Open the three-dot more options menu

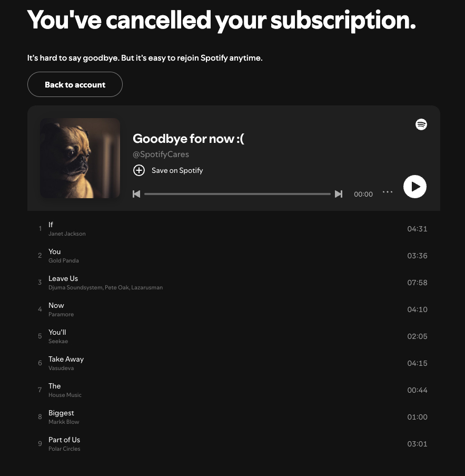(x=388, y=192)
